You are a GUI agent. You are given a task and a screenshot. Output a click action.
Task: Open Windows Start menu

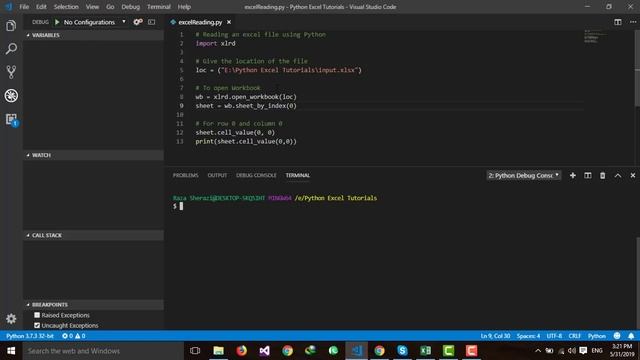[11, 351]
